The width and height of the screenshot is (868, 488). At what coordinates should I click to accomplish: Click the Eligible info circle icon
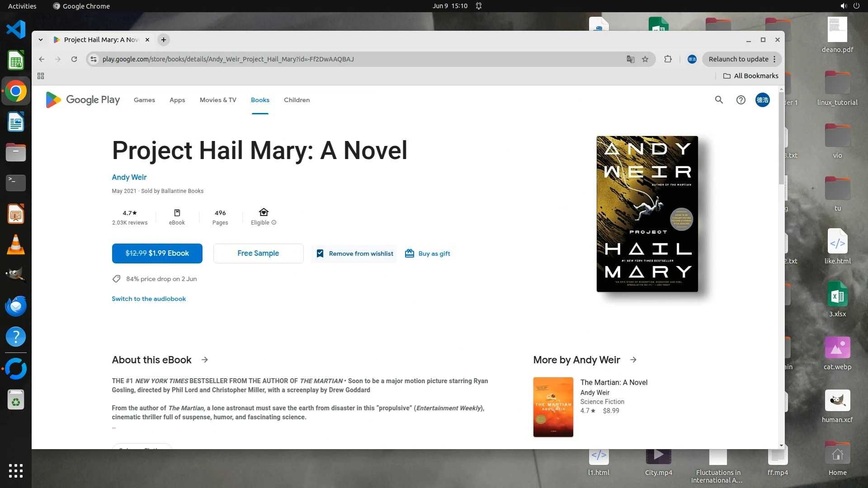tap(274, 222)
